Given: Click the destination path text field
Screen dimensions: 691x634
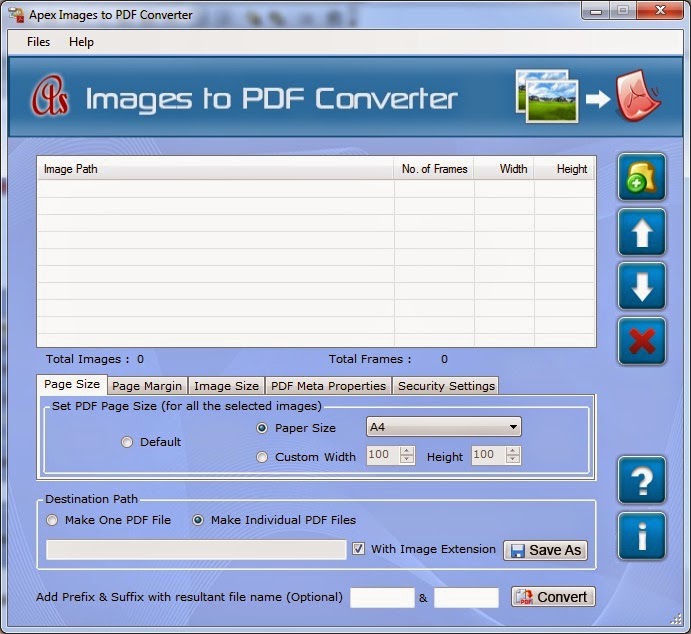Looking at the screenshot, I should point(196,550).
